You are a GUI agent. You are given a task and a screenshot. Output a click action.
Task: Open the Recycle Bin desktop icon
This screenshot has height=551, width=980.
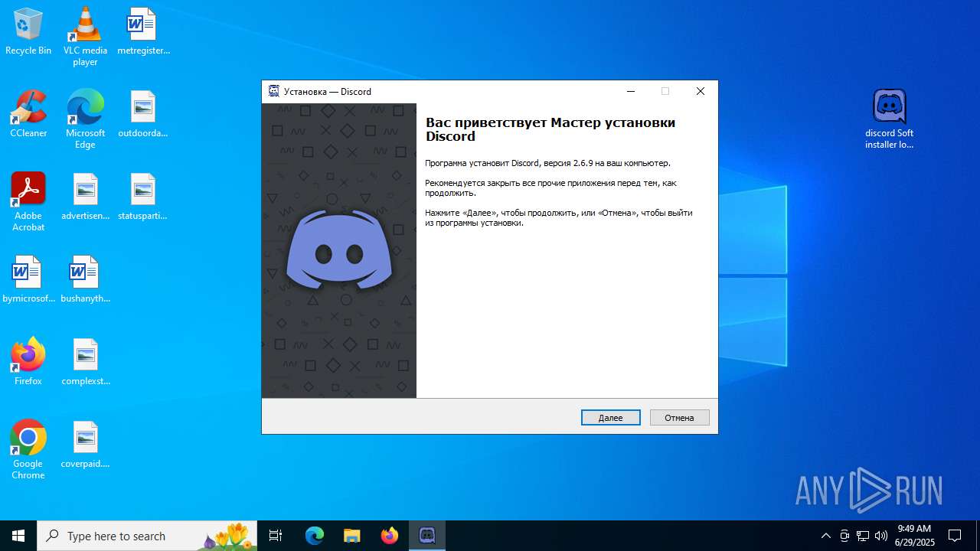click(x=28, y=31)
